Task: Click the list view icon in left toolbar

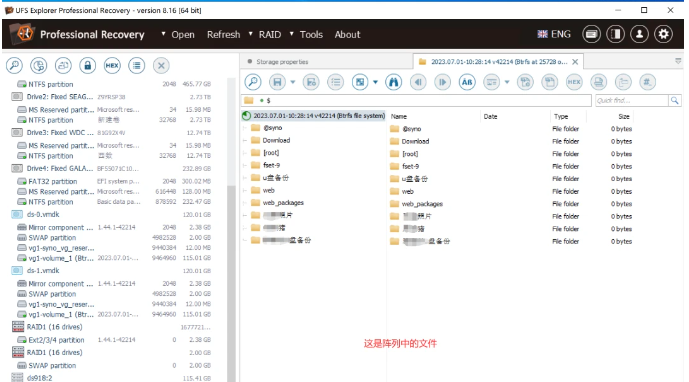Action: pyautogui.click(x=137, y=65)
